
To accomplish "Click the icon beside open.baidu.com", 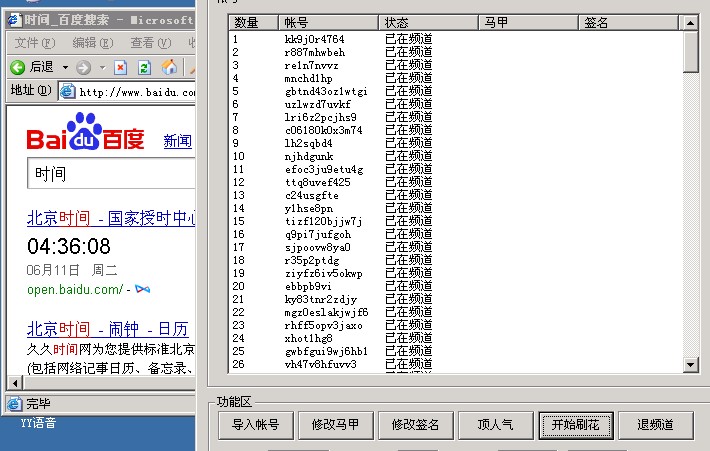I will (x=143, y=289).
